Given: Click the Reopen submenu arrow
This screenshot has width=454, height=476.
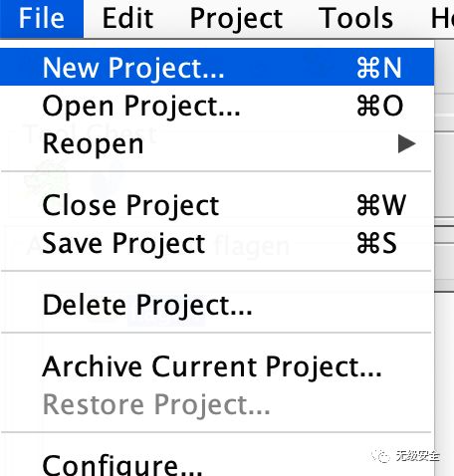Looking at the screenshot, I should click(x=406, y=143).
